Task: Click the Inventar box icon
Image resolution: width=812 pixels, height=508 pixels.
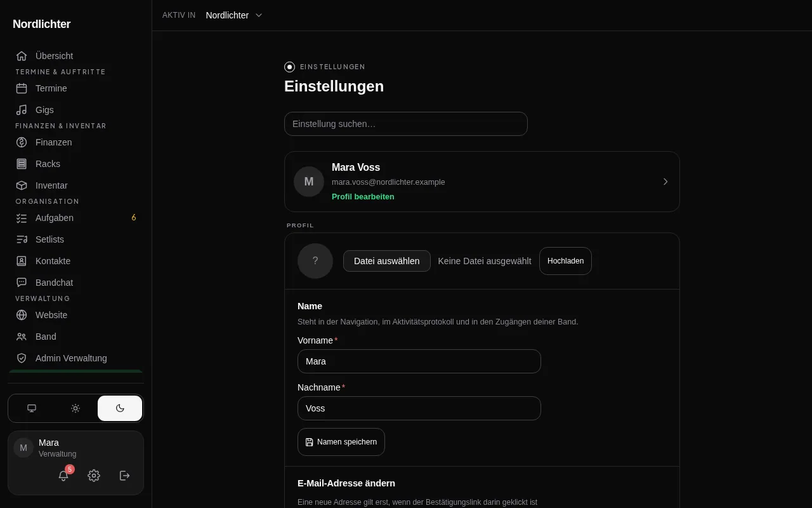Action: (x=22, y=185)
